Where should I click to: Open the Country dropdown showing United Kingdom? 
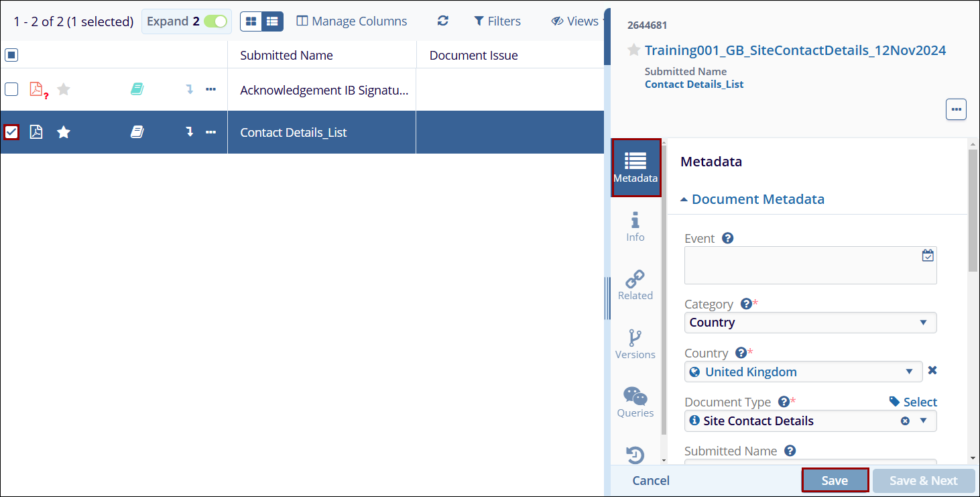click(x=803, y=372)
